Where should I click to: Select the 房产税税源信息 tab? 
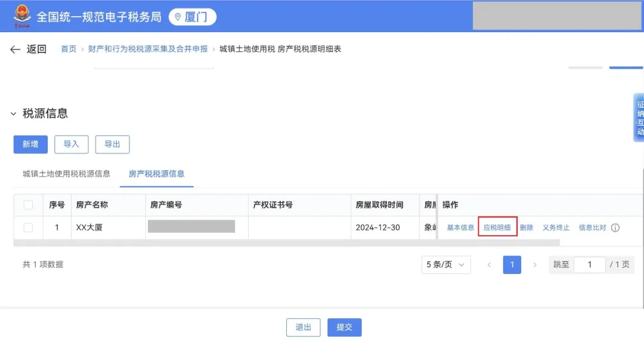[156, 174]
